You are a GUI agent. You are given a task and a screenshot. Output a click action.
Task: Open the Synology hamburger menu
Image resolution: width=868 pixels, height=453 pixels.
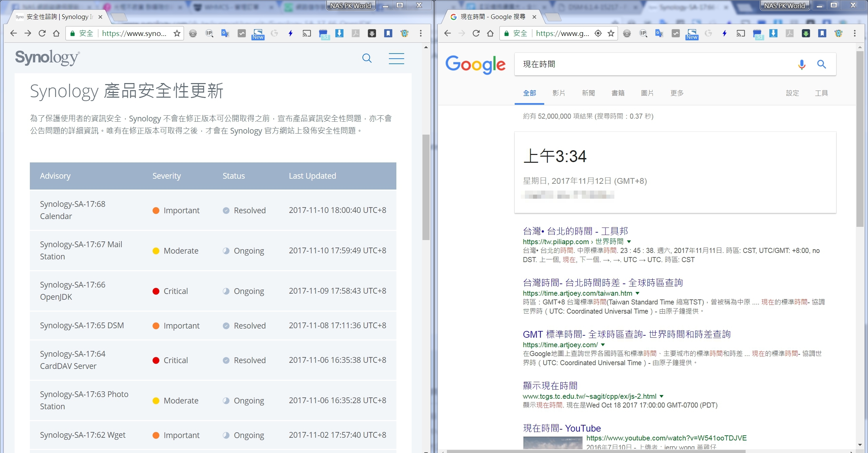[x=396, y=58]
